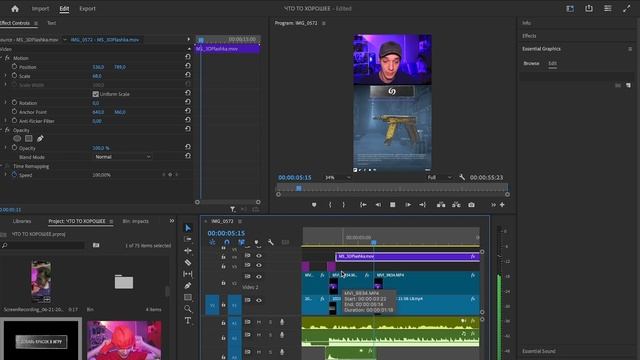640x360 pixels.
Task: Open the Blend Mode Normal dropdown
Action: click(122, 157)
